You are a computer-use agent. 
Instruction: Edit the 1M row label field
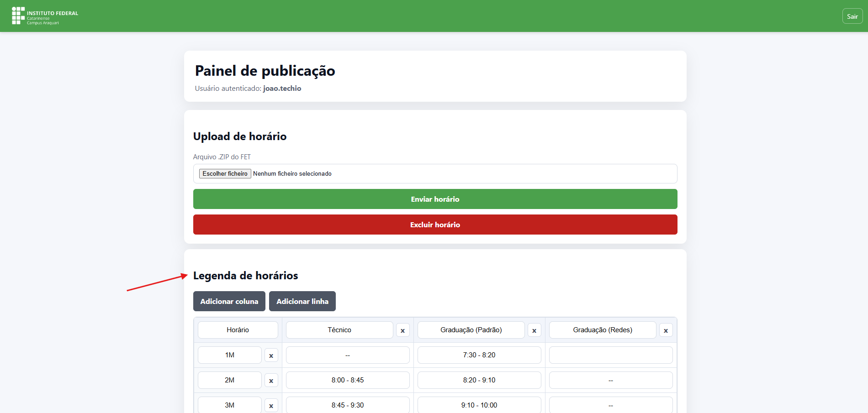229,355
